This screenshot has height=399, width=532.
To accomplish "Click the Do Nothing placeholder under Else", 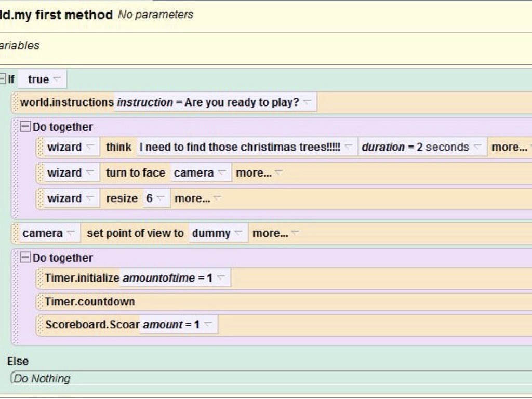I will pyautogui.click(x=42, y=379).
